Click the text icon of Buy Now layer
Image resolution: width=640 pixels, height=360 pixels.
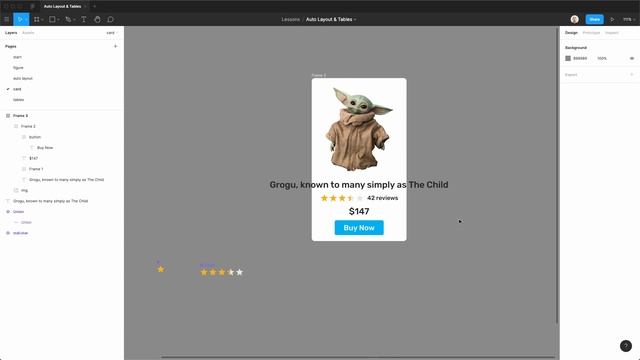(x=32, y=147)
